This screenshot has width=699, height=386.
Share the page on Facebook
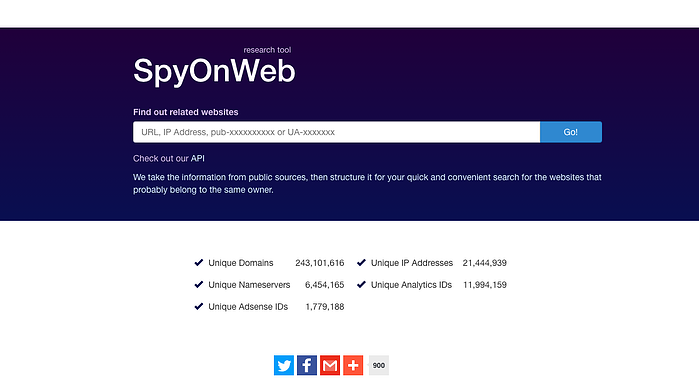[307, 365]
